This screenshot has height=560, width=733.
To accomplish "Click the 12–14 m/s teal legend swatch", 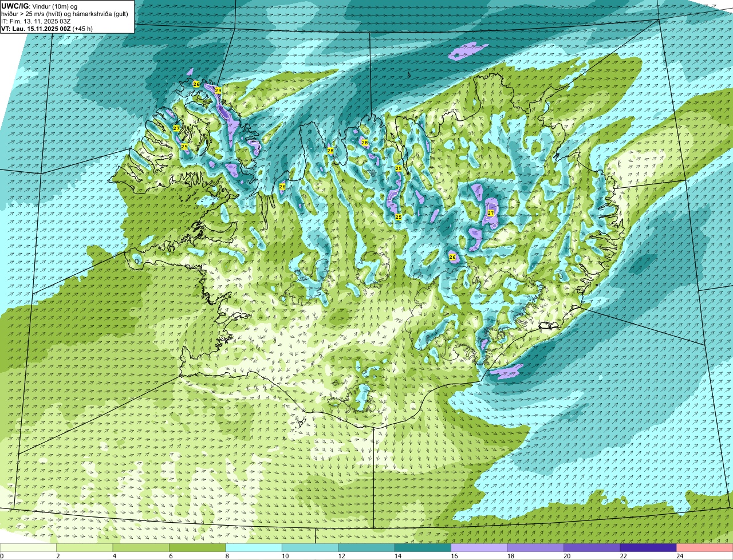I will click(366, 547).
